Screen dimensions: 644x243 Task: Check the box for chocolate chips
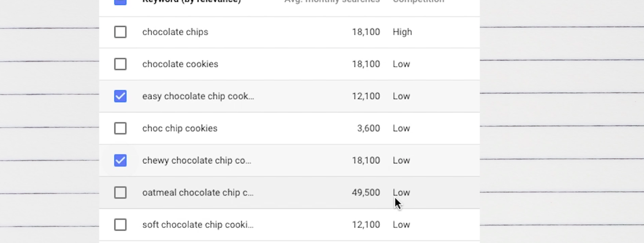(x=120, y=32)
